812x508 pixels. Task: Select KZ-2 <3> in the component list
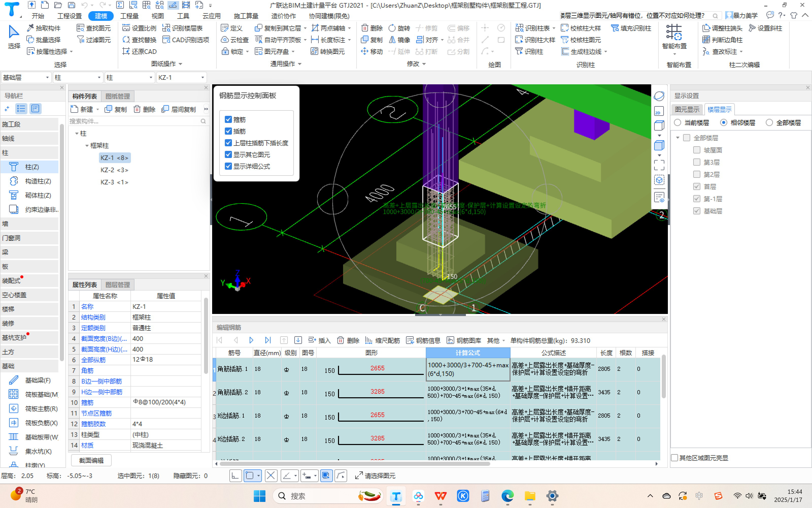point(114,170)
